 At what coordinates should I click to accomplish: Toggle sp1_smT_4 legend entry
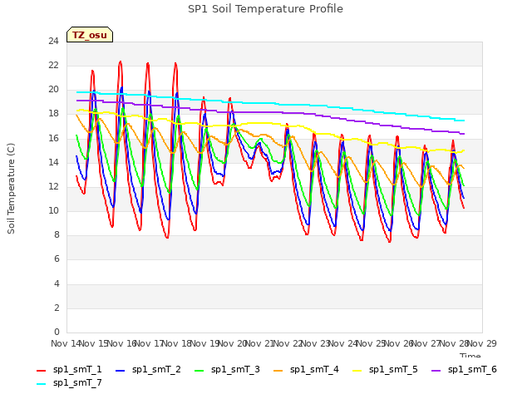306,369
